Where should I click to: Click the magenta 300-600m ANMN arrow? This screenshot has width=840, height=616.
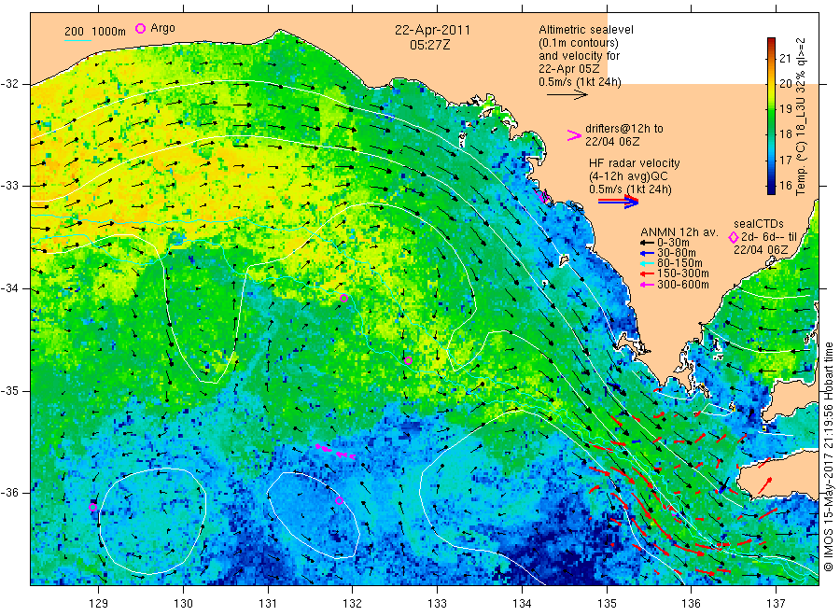[x=648, y=285]
